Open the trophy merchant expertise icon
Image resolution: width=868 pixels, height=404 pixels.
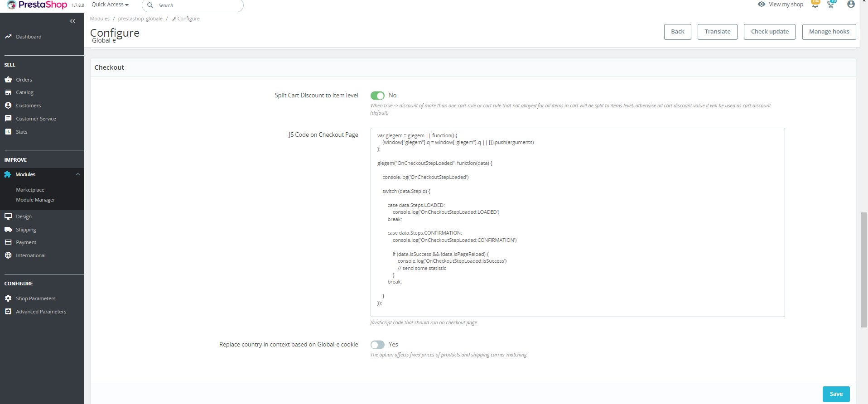click(831, 5)
